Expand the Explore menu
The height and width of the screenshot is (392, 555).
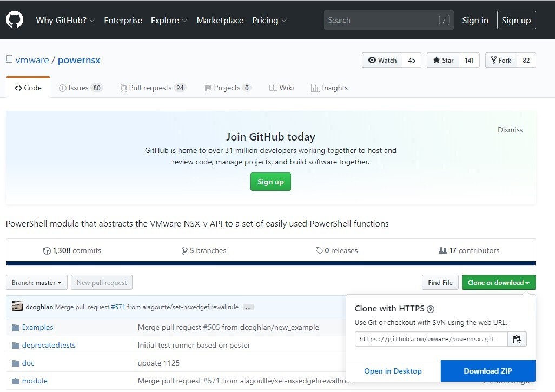click(169, 21)
